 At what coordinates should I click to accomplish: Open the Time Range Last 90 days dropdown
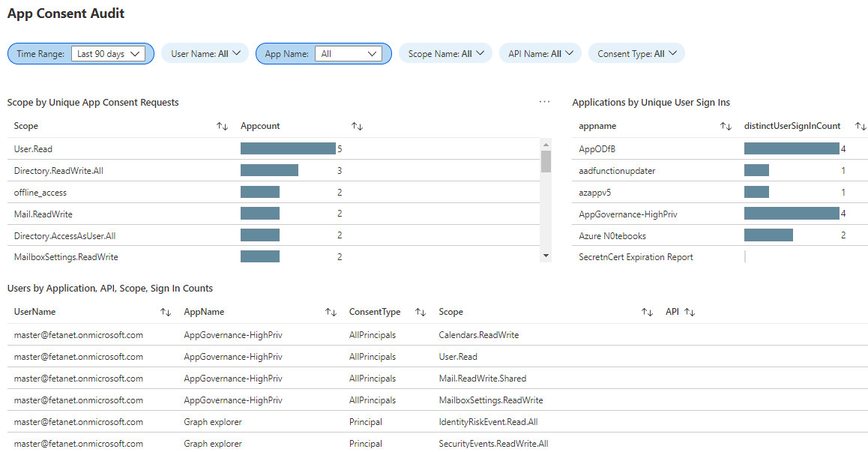tap(109, 54)
